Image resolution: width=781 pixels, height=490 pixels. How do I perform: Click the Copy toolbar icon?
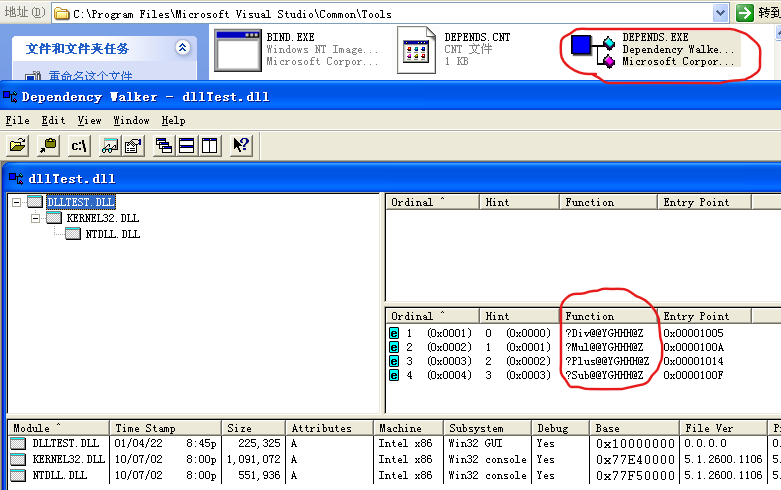tap(48, 145)
